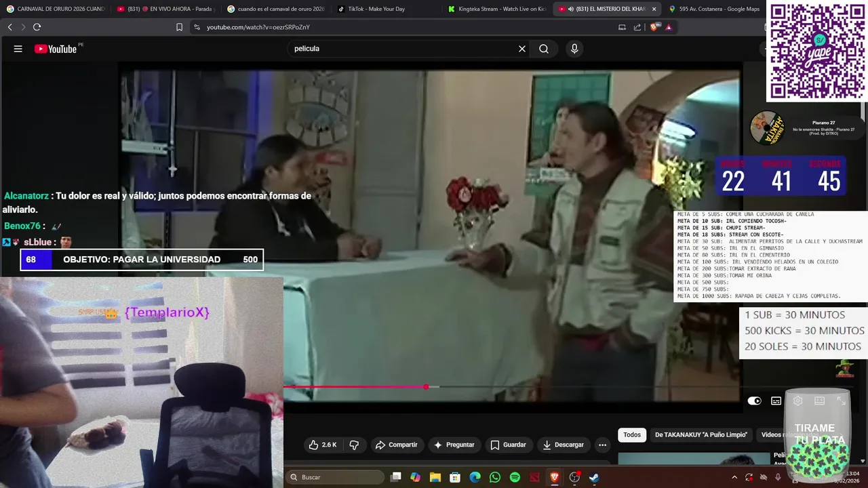868x488 pixels.
Task: Switch to 595 Av. Costanera Google Maps tab
Action: [x=713, y=9]
